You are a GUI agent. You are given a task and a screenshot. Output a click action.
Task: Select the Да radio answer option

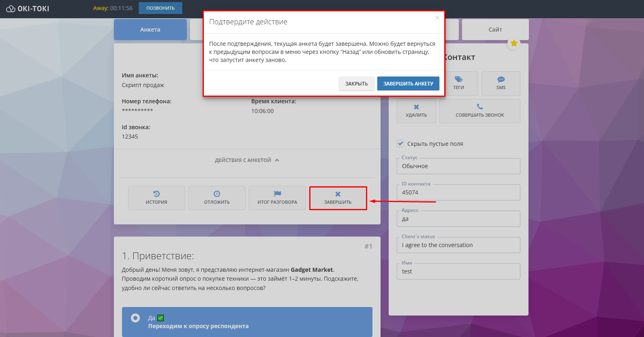pyautogui.click(x=135, y=318)
